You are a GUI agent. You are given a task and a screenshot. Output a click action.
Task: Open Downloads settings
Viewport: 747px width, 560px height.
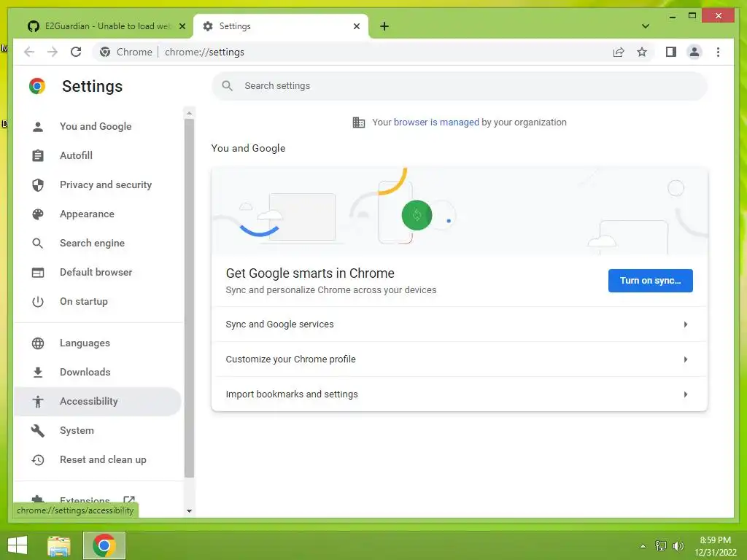[x=98, y=372]
